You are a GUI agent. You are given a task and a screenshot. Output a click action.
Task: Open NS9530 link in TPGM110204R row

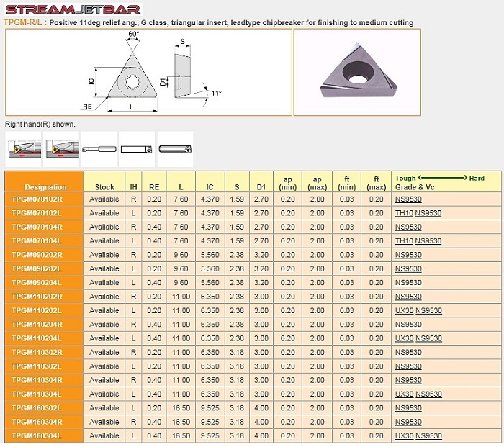point(408,325)
